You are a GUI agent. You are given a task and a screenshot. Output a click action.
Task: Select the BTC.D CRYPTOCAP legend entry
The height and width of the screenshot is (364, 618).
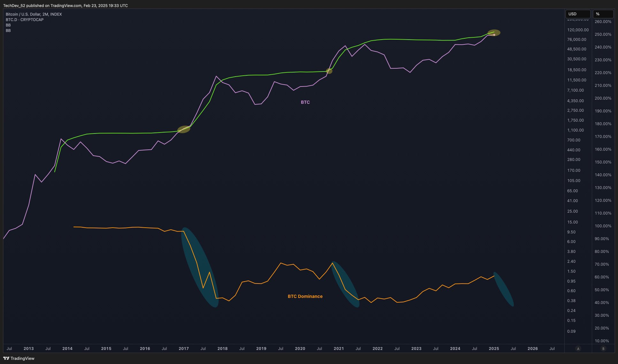click(25, 20)
